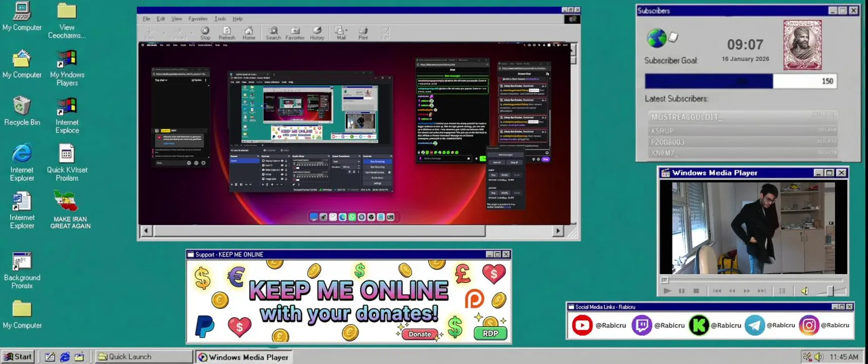Click the Print toolbar icon
This screenshot has width=868, height=364.
363,33
